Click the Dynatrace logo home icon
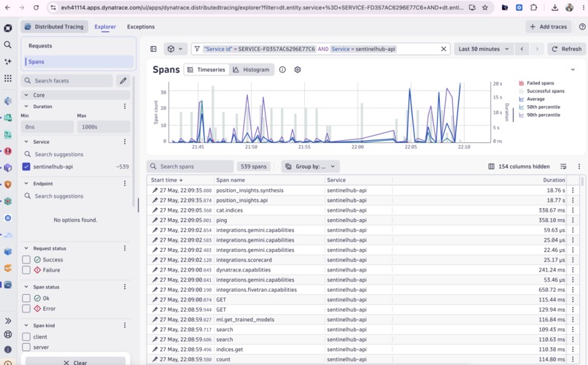The image size is (588, 365). (x=7, y=28)
